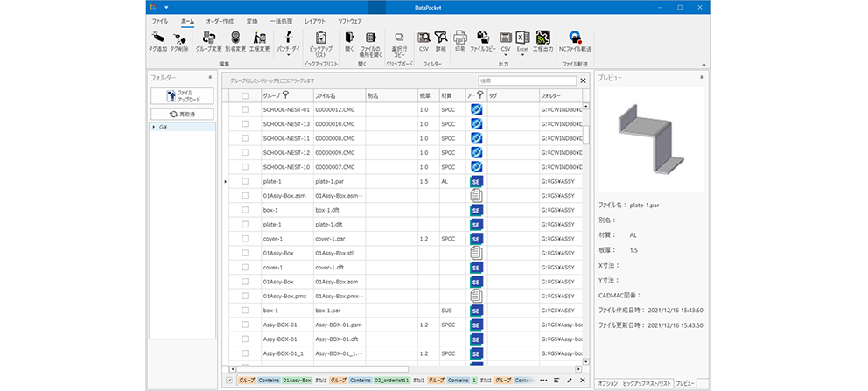Switch to the ソフトウェア tab
This screenshot has width=868, height=391.
(x=350, y=21)
